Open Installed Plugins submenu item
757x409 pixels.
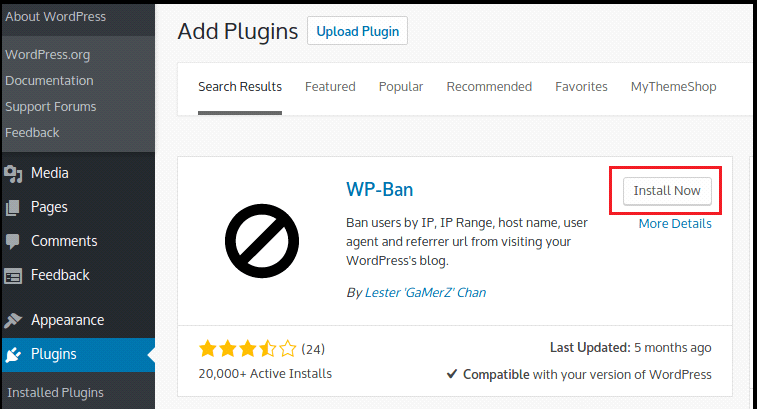55,392
